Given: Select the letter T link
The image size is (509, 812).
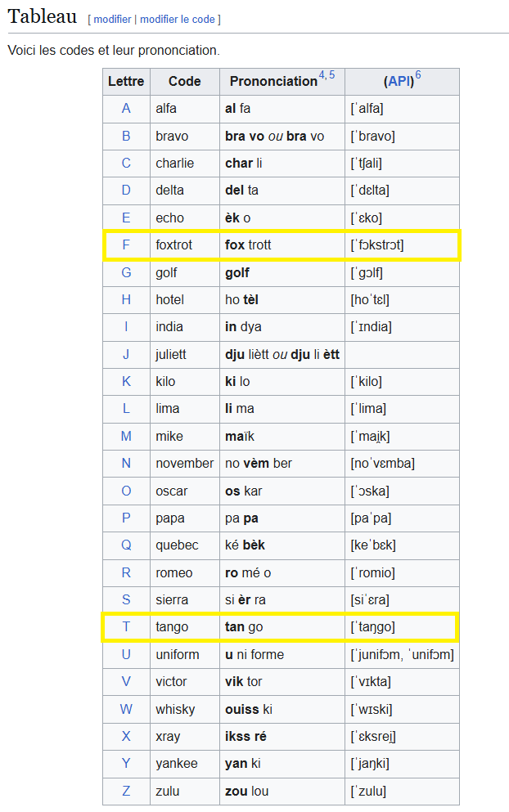Looking at the screenshot, I should [x=126, y=626].
